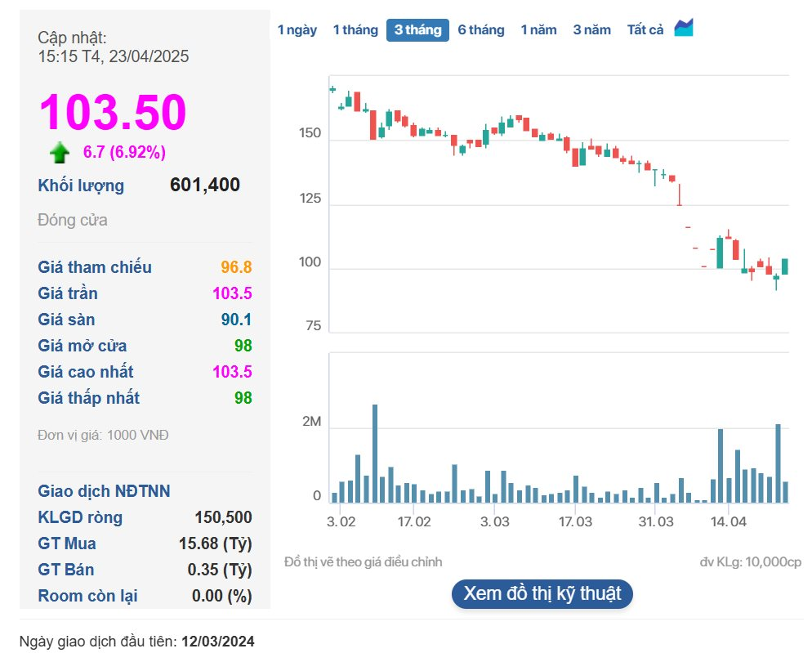Click the tallest volume bar in early February
The height and width of the screenshot is (653, 812).
[x=375, y=454]
